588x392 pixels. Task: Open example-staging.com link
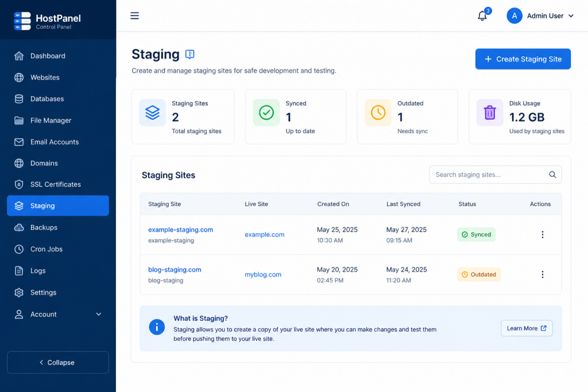[180, 230]
